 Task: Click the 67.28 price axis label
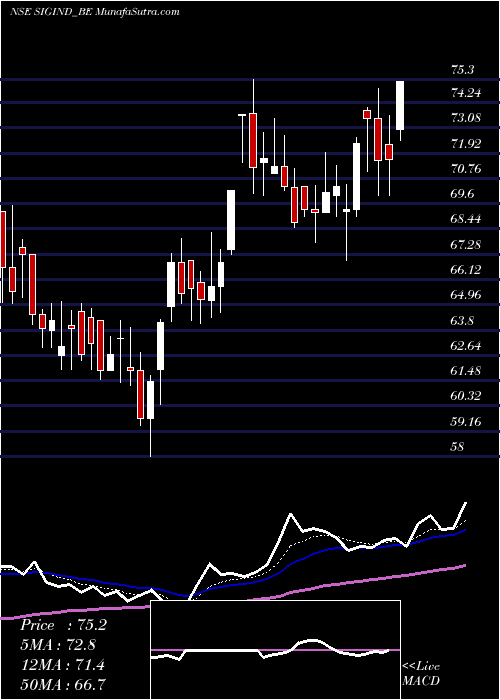466,245
